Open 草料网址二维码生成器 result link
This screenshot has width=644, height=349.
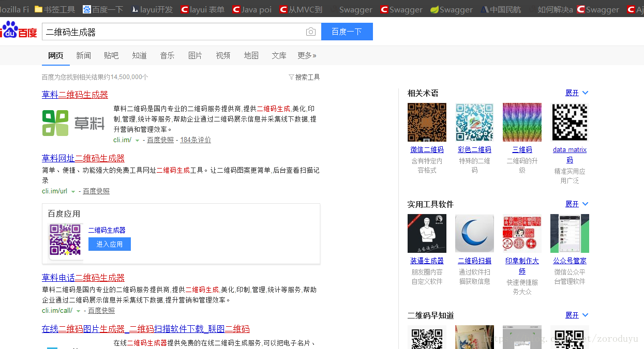click(x=83, y=158)
